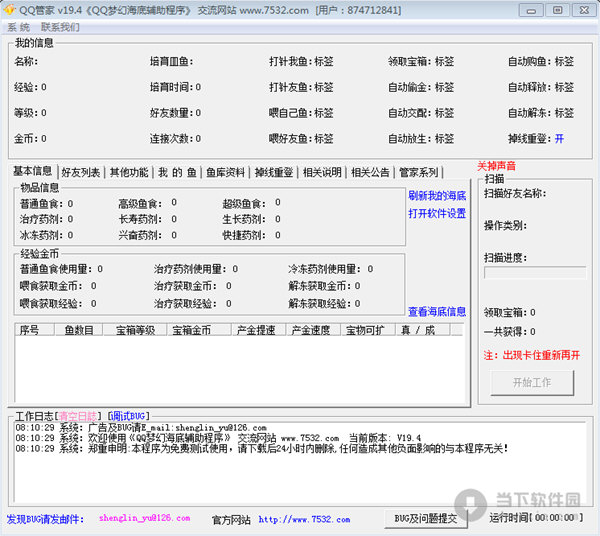Open the 我的鱼 tab

[x=177, y=172]
